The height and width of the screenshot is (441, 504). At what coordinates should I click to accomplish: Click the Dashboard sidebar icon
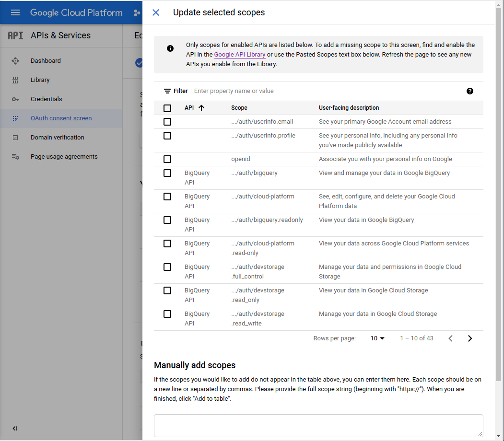15,61
